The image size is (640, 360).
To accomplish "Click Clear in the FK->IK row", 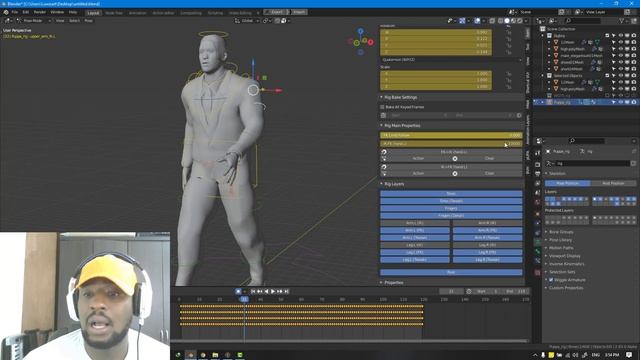I will (490, 158).
